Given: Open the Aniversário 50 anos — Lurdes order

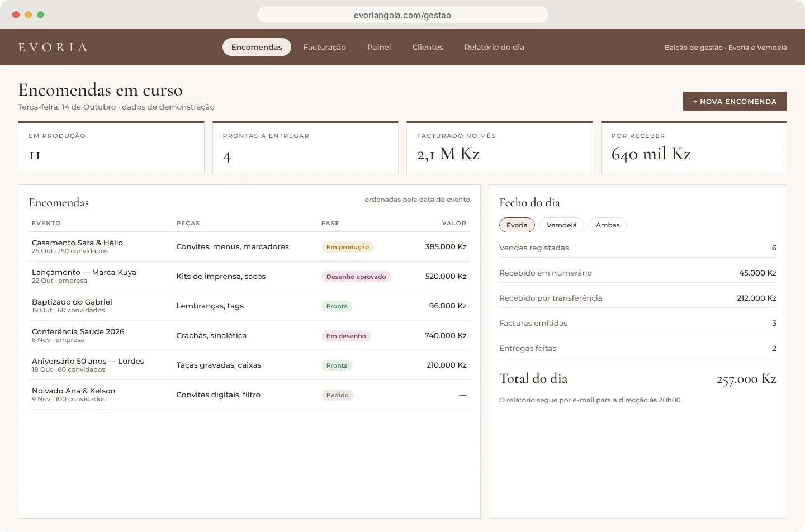Looking at the screenshot, I should pyautogui.click(x=249, y=365).
